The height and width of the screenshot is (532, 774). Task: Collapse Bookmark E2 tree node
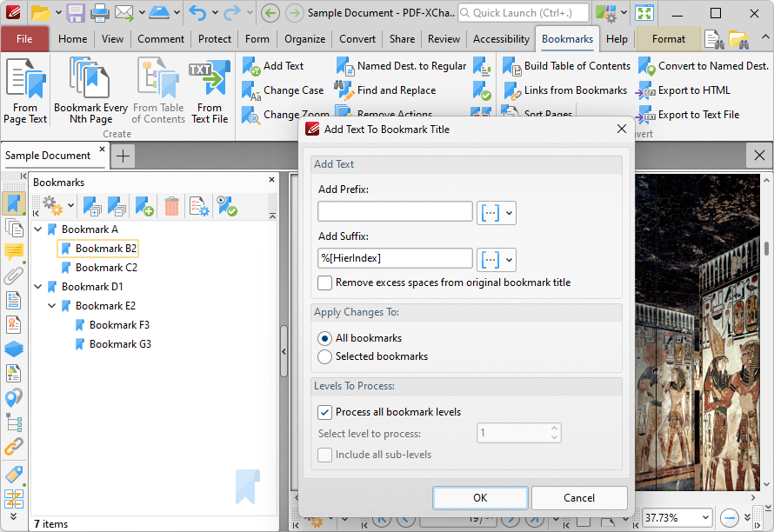(x=52, y=305)
